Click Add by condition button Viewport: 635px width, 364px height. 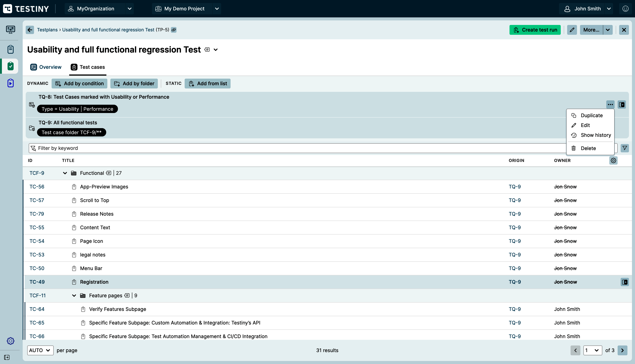80,84
